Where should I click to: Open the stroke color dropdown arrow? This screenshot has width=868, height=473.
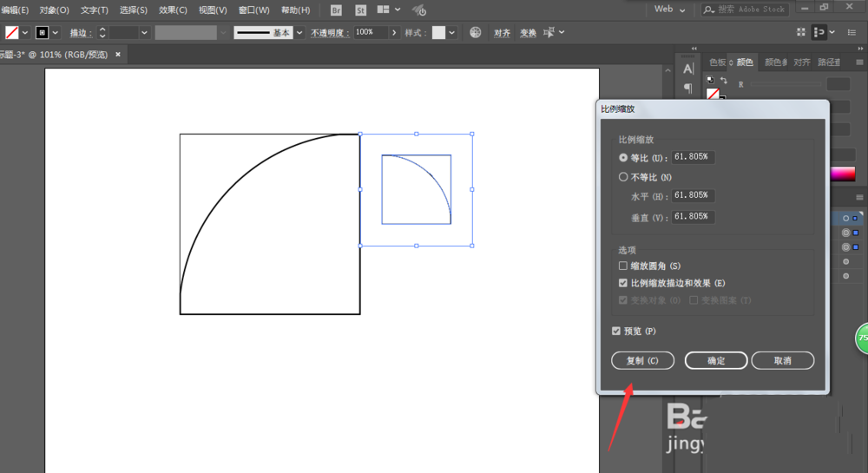click(x=56, y=33)
